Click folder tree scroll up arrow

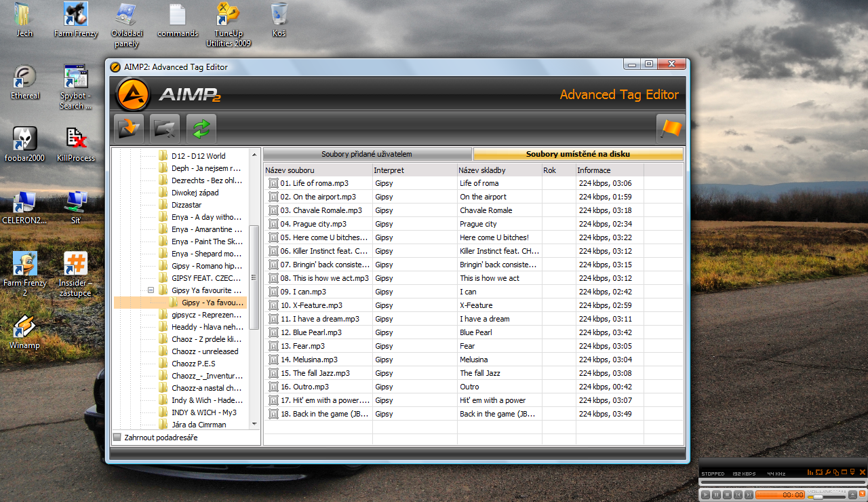254,155
